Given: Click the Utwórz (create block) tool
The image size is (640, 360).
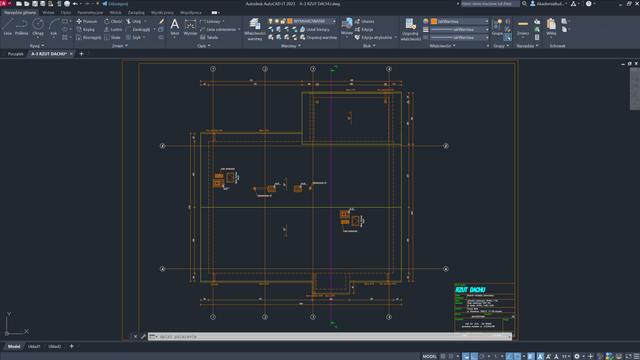Looking at the screenshot, I should pos(364,21).
